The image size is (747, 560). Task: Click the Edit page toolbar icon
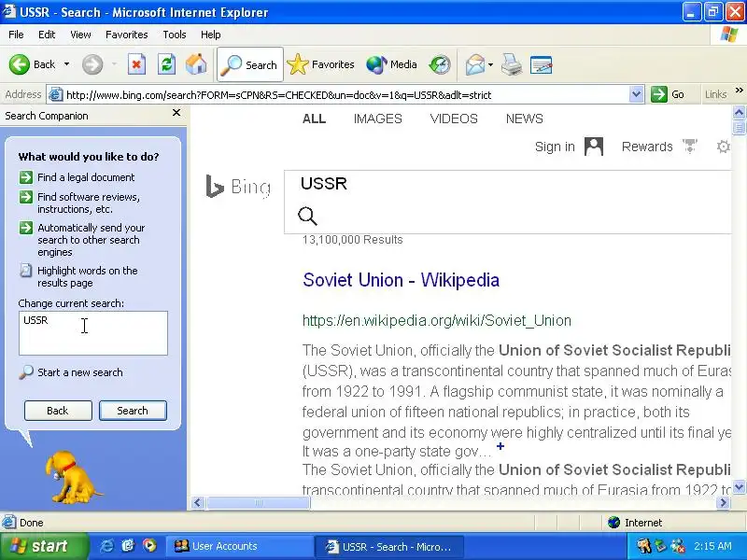coord(541,64)
